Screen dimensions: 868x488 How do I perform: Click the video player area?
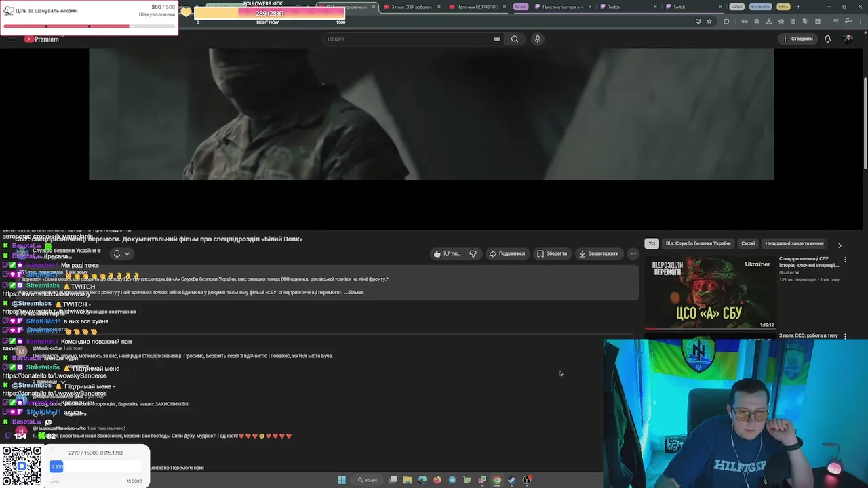(431, 114)
